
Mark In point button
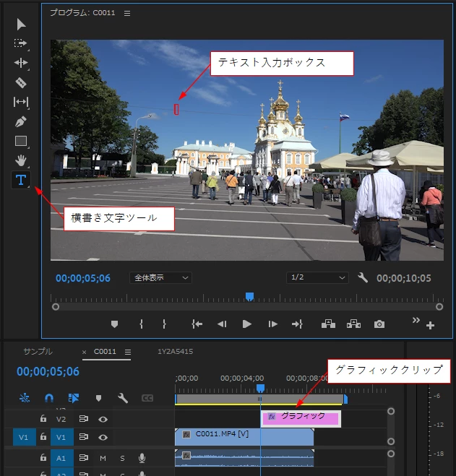[x=141, y=324]
